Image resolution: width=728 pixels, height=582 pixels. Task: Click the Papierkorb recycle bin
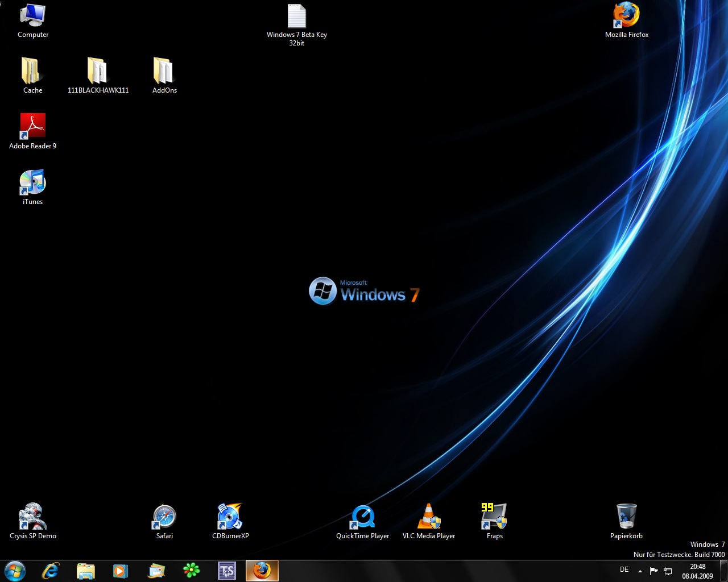point(626,521)
